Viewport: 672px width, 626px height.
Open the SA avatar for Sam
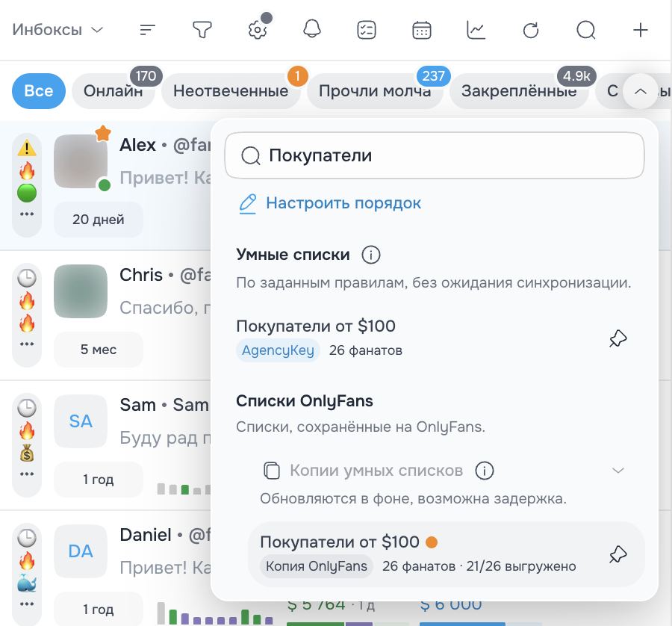[x=81, y=421]
